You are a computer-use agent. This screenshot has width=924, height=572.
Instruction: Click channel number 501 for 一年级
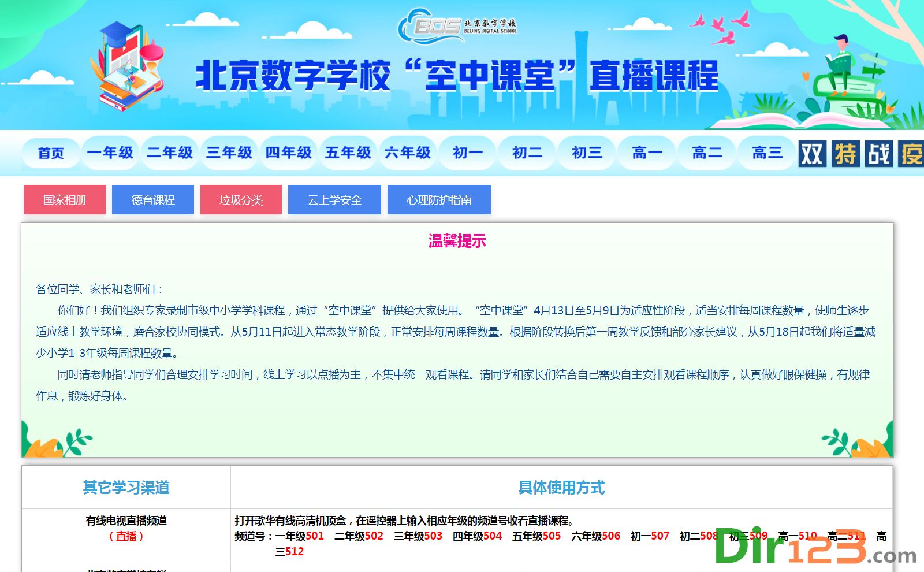pyautogui.click(x=315, y=536)
